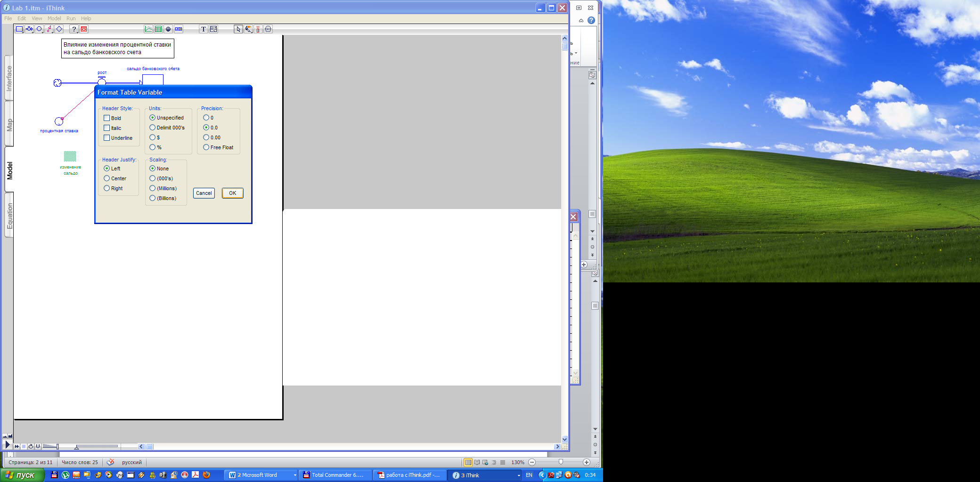
Task: Open the работа с iThink.pdf taskbar item
Action: [x=411, y=475]
